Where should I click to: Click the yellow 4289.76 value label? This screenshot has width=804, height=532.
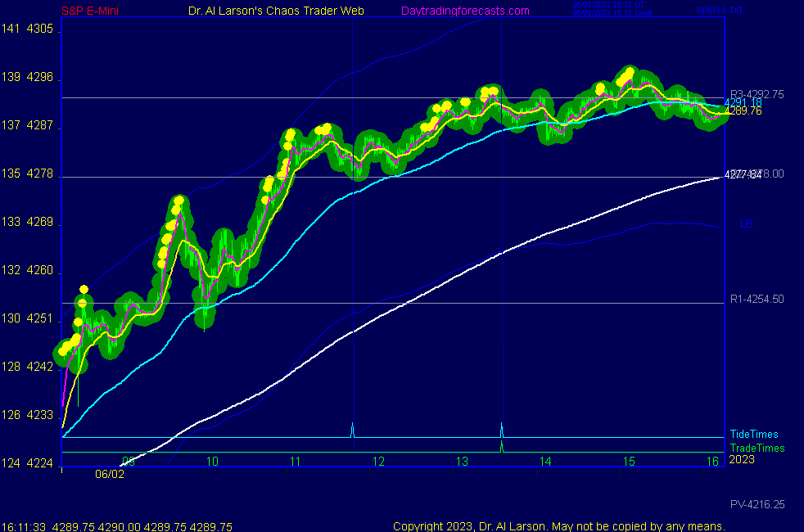[743, 110]
